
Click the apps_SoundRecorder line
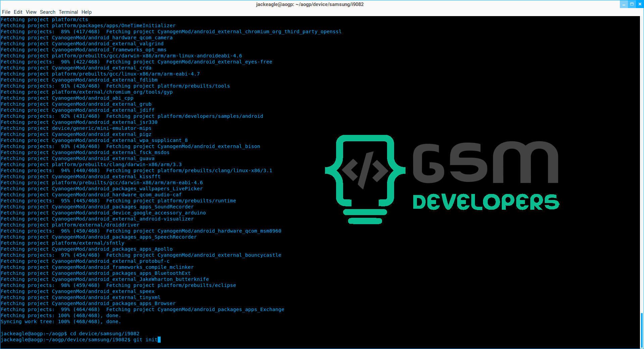tap(97, 207)
